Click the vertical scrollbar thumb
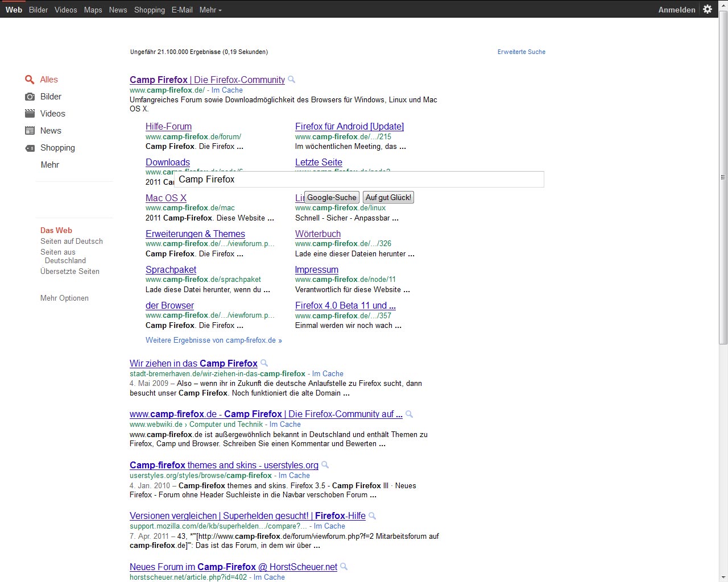This screenshot has height=582, width=728. pos(723,177)
